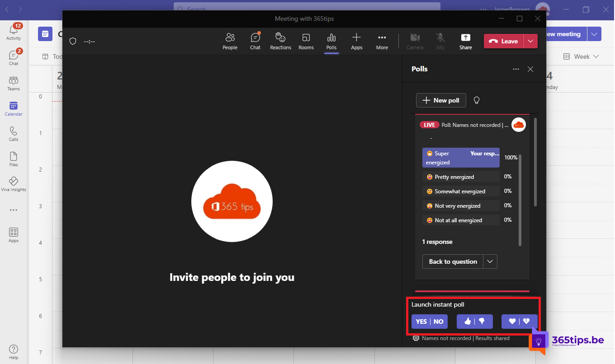This screenshot has width=615, height=364.
Task: Select the Not at all energized answer
Action: [x=461, y=220]
